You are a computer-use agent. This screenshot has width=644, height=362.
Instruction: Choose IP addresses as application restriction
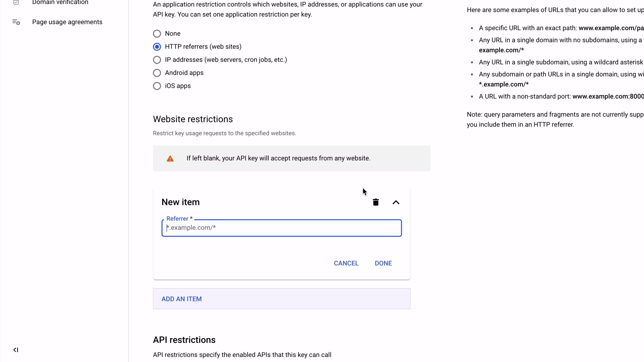pyautogui.click(x=157, y=60)
